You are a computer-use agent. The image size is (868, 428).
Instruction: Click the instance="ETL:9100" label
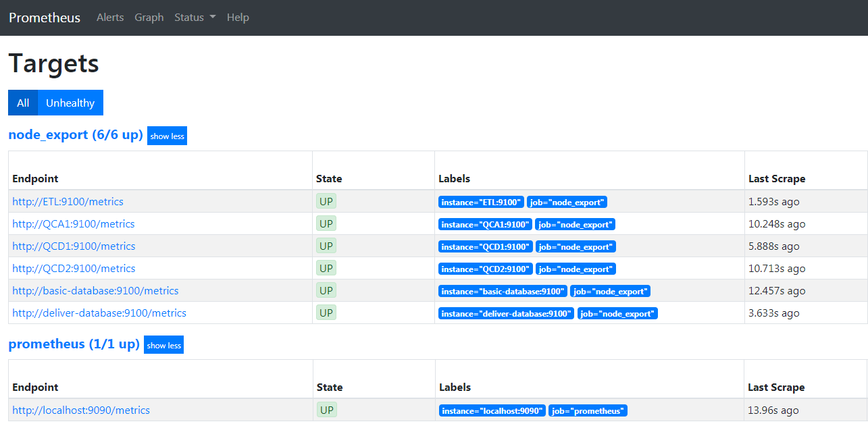(481, 202)
